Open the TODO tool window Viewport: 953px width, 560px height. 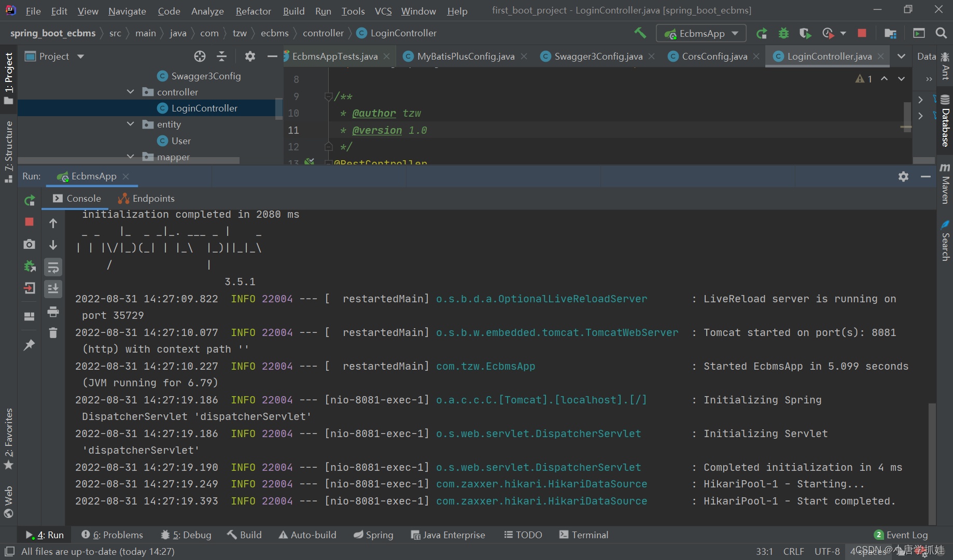(x=523, y=535)
